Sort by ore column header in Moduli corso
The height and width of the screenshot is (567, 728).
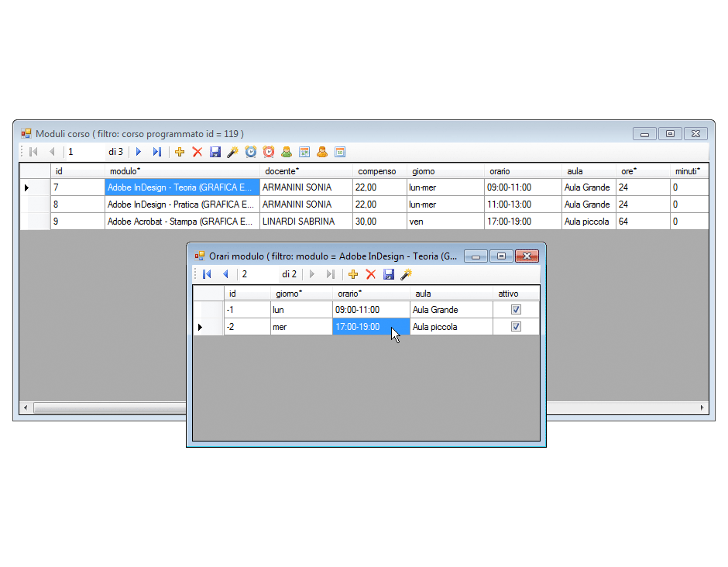(x=643, y=171)
